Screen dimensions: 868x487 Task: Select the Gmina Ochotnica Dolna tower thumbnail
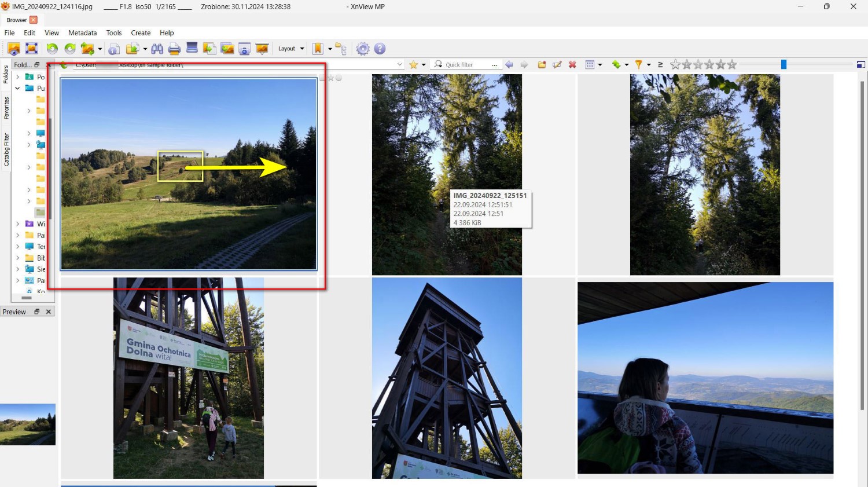189,378
